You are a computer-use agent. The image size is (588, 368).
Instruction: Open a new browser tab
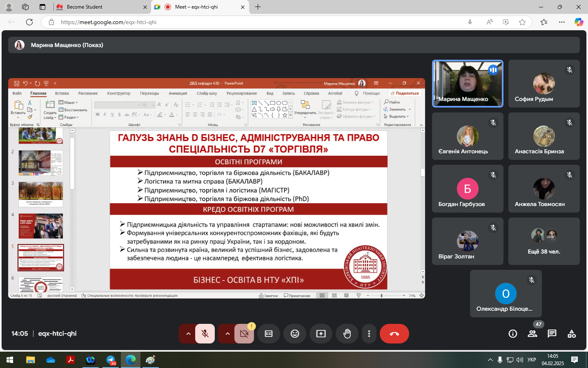point(258,7)
